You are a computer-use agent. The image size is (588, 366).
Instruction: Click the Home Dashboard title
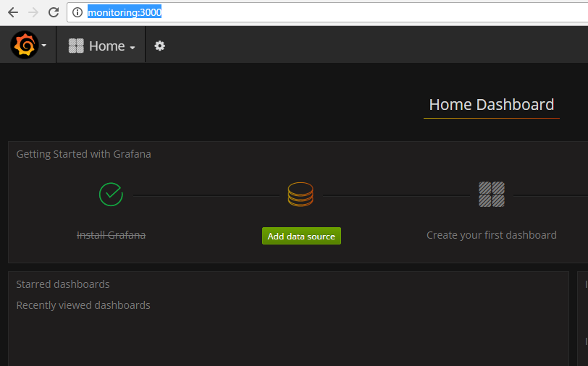point(492,104)
